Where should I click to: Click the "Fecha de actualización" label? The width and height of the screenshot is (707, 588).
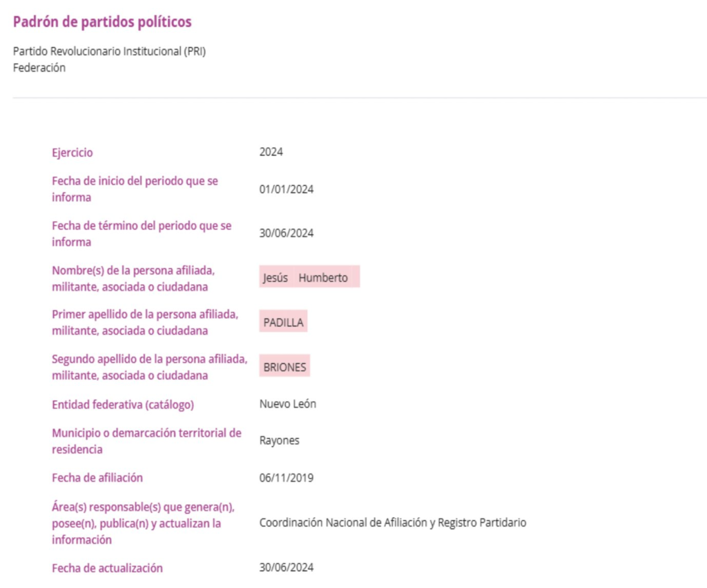pos(107,568)
